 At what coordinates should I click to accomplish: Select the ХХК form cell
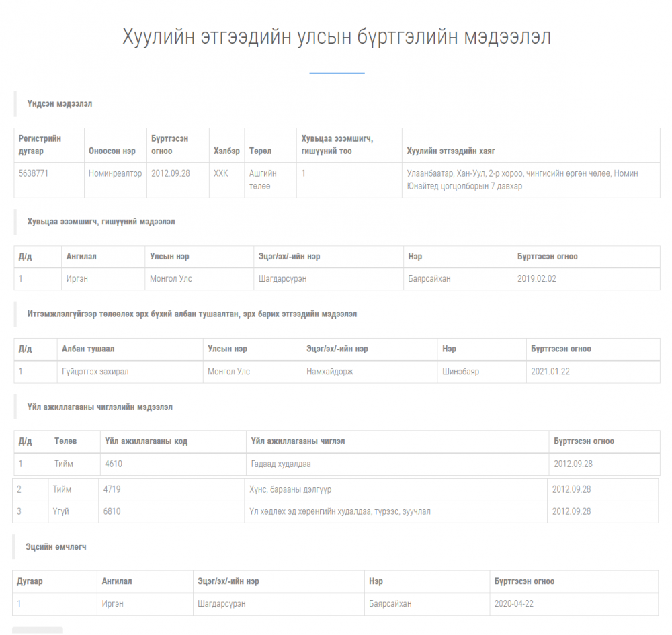click(x=220, y=173)
